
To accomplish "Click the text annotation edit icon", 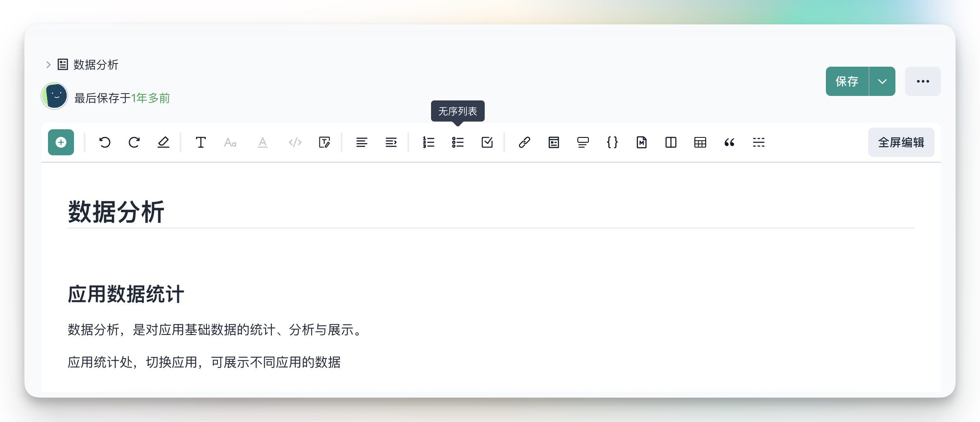I will (x=324, y=142).
